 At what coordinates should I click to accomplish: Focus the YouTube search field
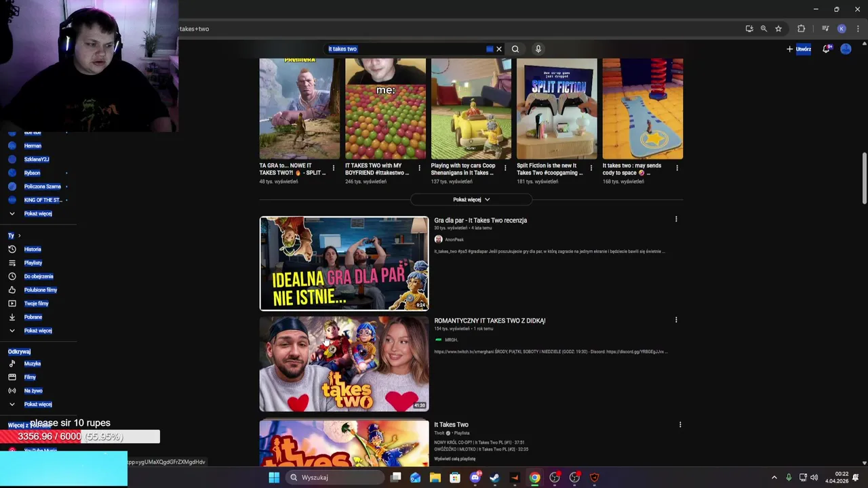pos(407,49)
